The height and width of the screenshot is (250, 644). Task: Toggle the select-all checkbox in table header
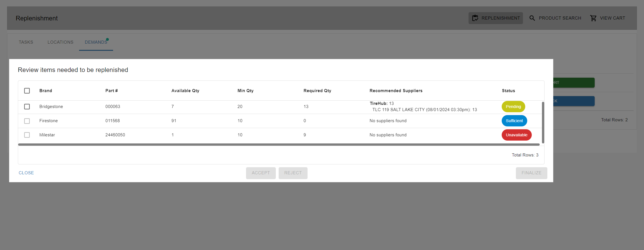click(27, 91)
